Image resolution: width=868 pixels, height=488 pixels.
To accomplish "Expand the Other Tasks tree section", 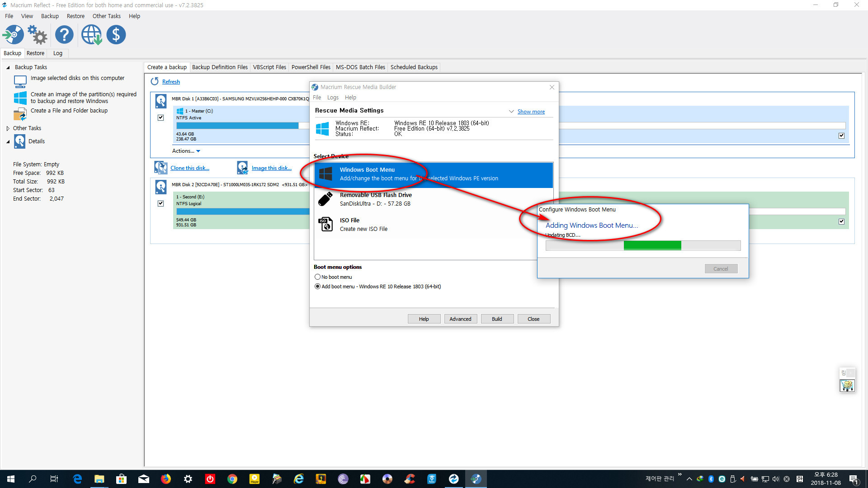I will tap(8, 128).
